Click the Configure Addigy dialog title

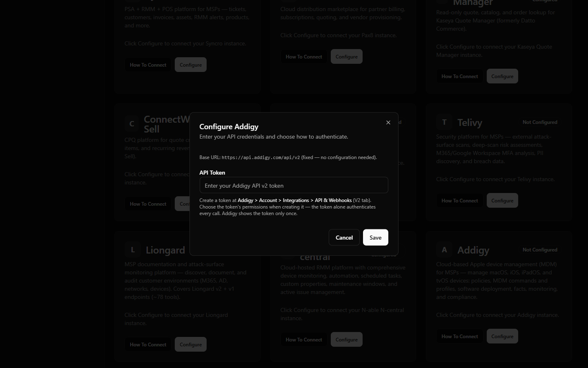229,127
